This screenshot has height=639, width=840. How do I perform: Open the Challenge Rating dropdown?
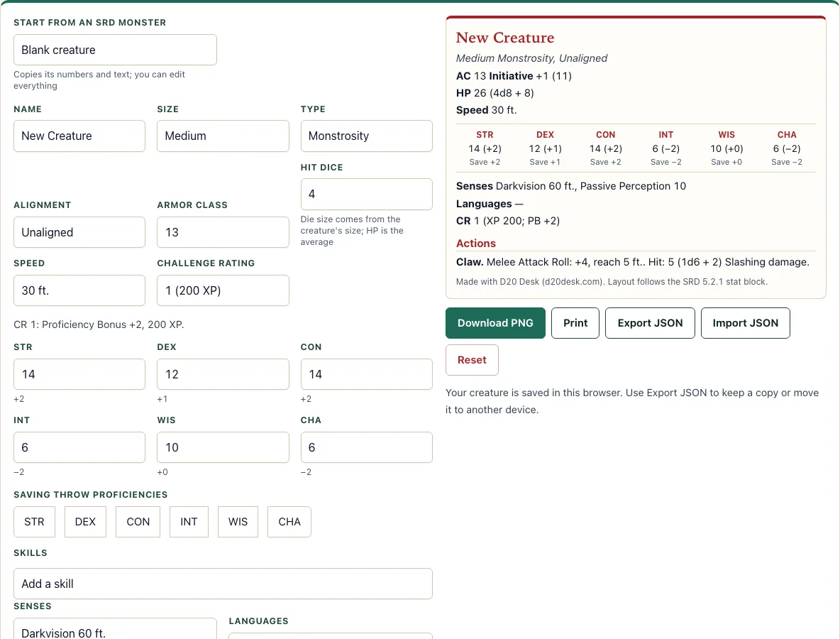coord(223,290)
